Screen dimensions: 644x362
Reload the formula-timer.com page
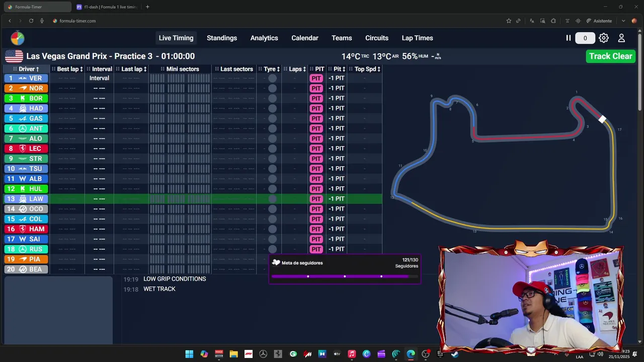click(x=31, y=21)
